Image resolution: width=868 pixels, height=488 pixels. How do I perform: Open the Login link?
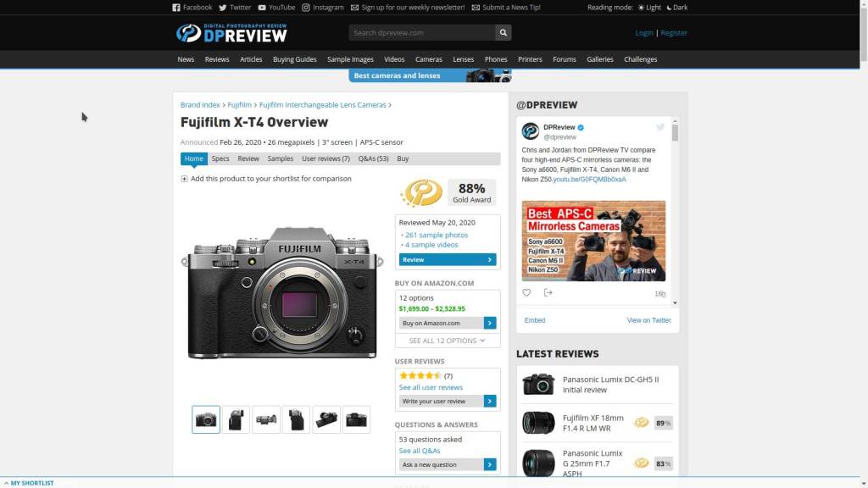coord(644,33)
